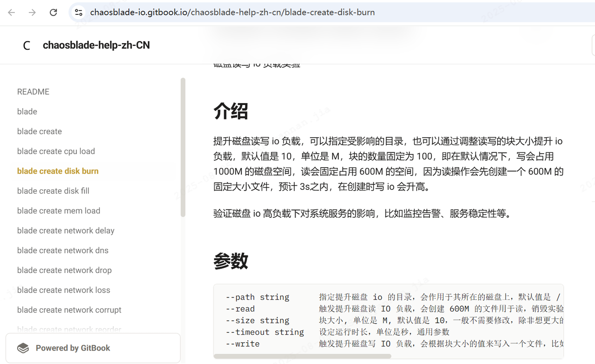Image resolution: width=595 pixels, height=364 pixels.
Task: Open blade create disk fill page
Action: (53, 191)
